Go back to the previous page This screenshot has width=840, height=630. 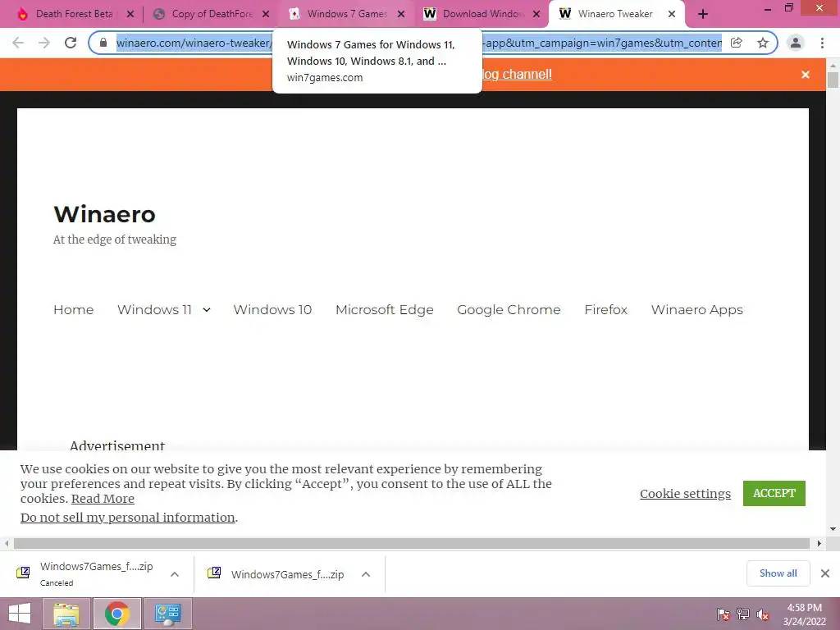pos(18,43)
